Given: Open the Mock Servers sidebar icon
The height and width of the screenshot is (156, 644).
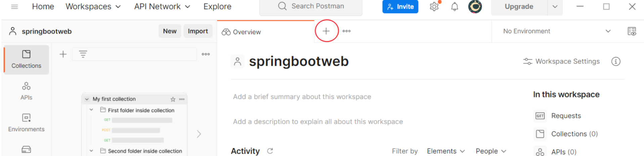Looking at the screenshot, I should (27, 150).
